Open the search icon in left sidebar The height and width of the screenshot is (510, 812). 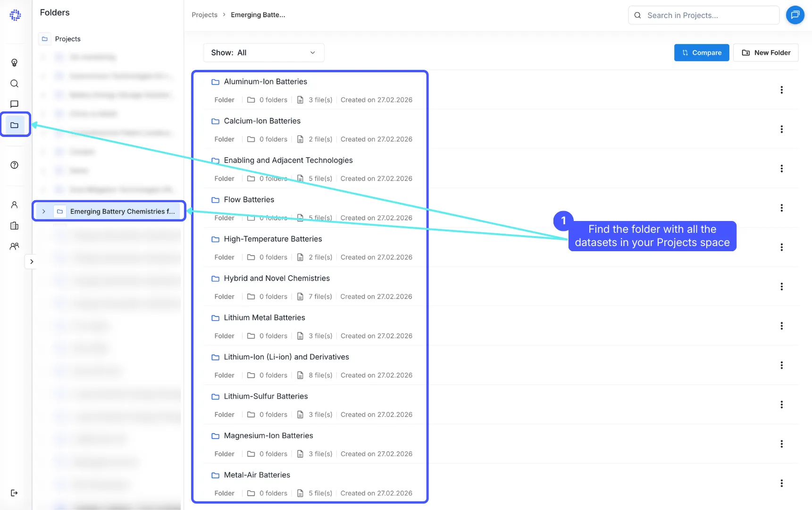(14, 84)
